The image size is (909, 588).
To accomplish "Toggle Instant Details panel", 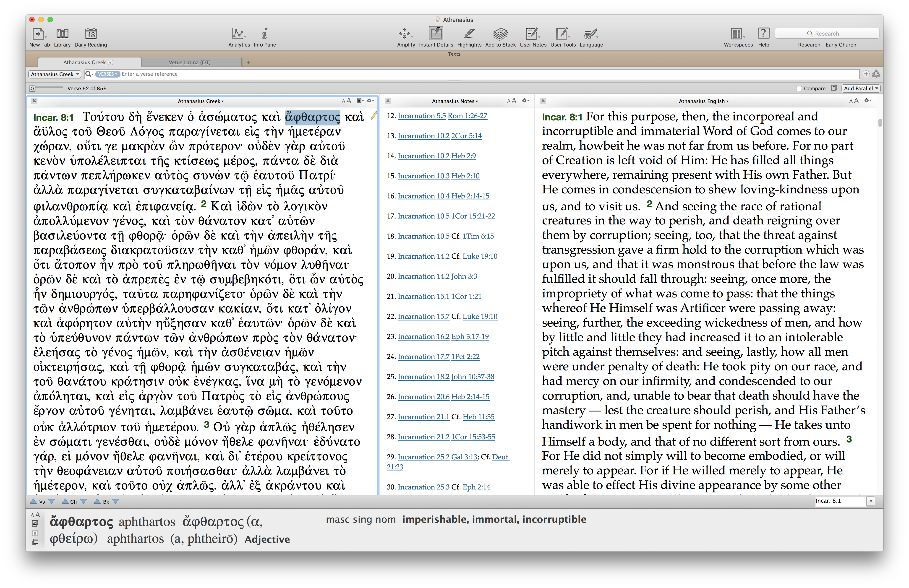I will point(436,37).
